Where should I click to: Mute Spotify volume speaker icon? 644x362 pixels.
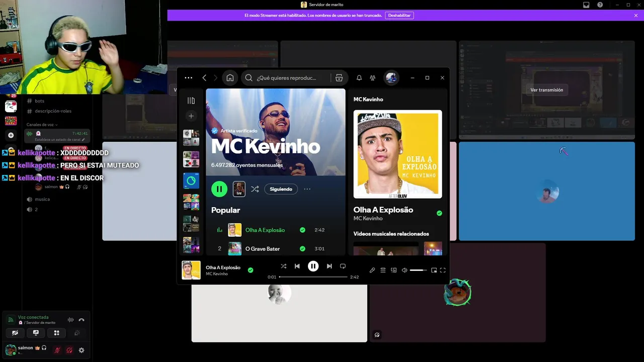(x=405, y=270)
